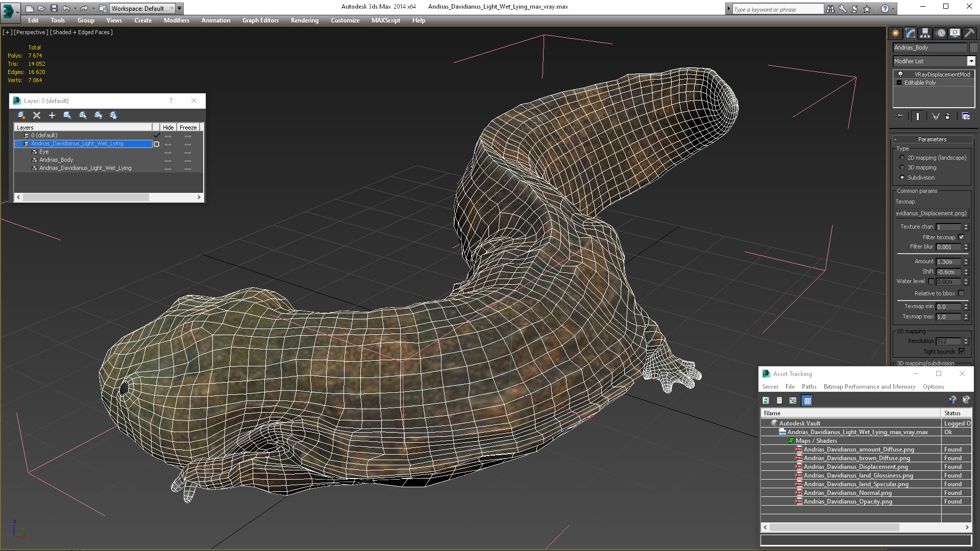Toggle Show End Result icon under modifier stack
980x551 pixels.
[918, 116]
